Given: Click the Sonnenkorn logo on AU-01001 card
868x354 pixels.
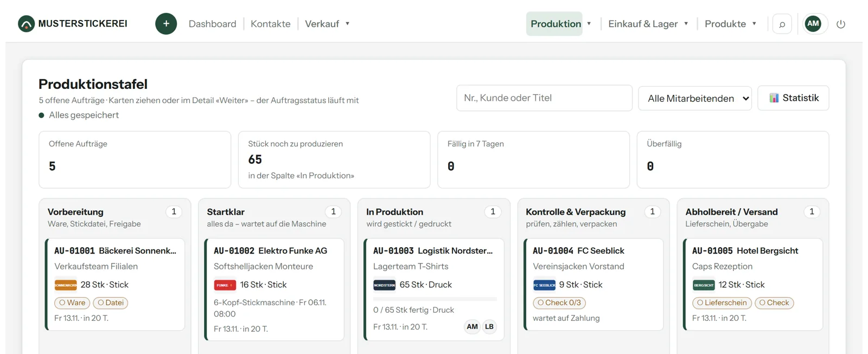Looking at the screenshot, I should [66, 285].
